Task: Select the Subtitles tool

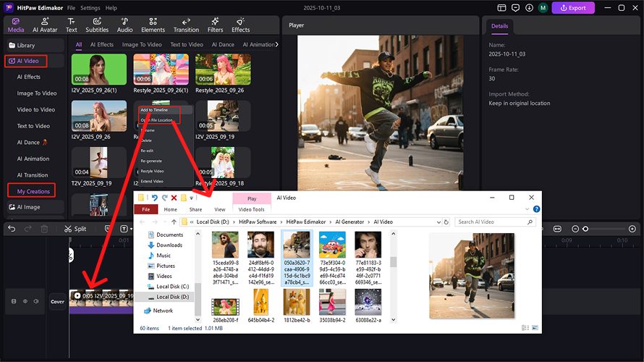Action: click(x=97, y=25)
